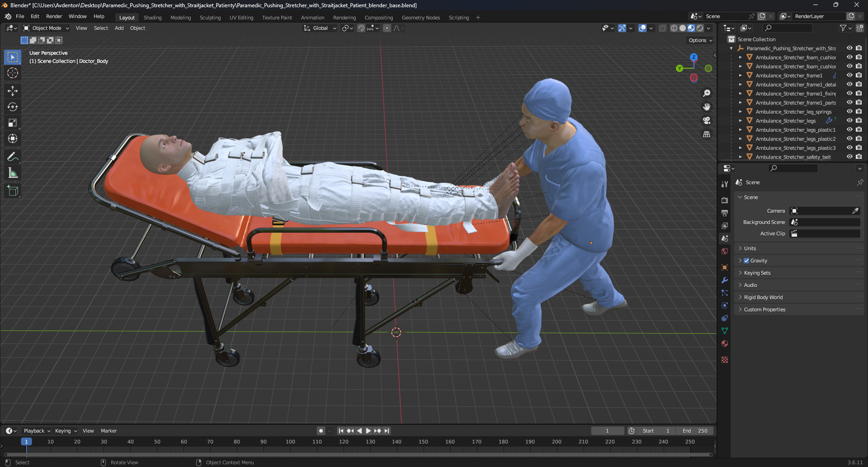
Task: Activate the Transform tool
Action: (13, 138)
